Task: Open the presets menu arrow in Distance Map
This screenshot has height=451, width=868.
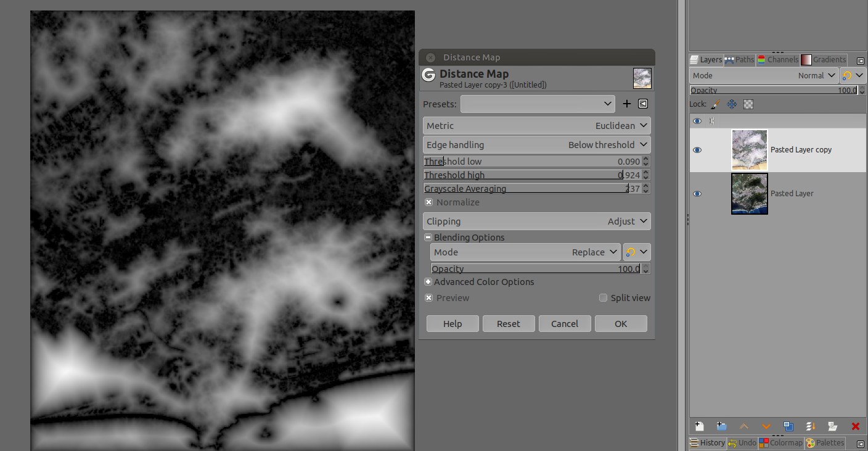Action: point(643,104)
